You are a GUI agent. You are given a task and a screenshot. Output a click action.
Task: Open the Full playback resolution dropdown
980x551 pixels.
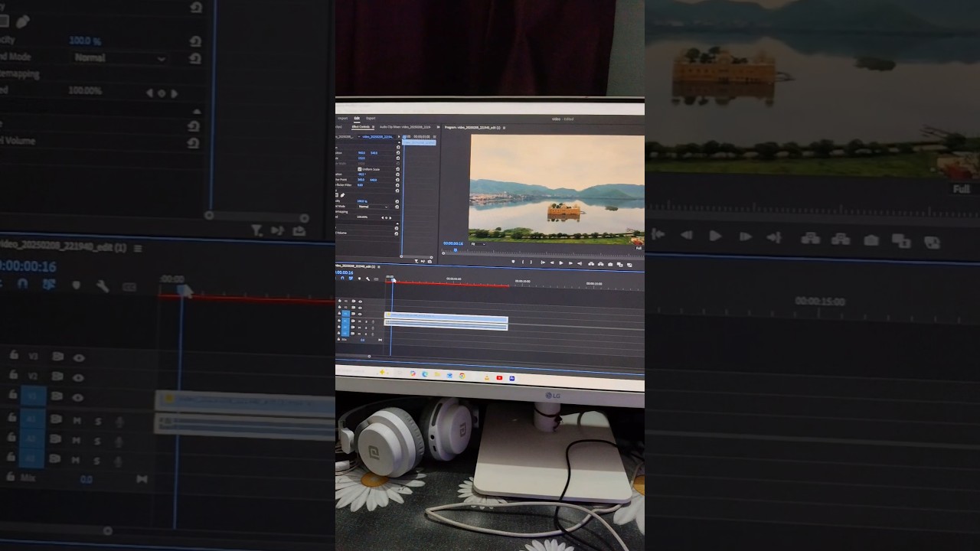639,248
